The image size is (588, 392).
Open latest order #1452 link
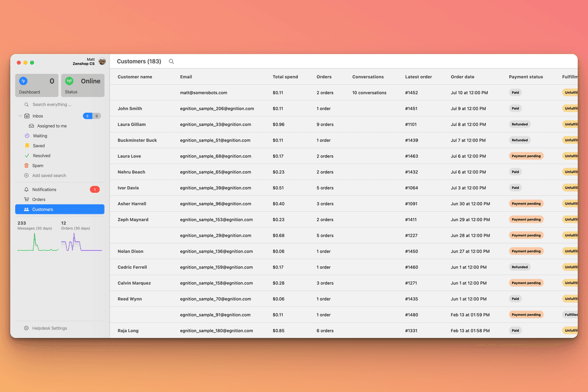pyautogui.click(x=412, y=93)
